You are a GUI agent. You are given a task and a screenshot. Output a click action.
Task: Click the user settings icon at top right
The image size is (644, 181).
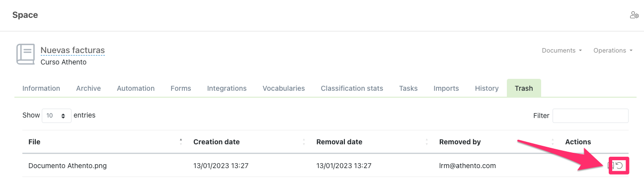[634, 15]
